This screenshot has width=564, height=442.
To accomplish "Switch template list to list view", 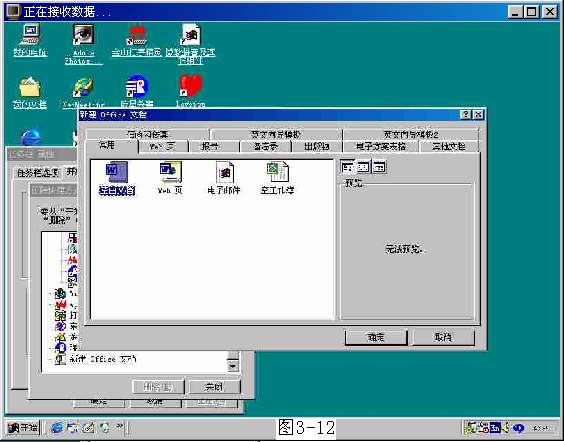I will 363,167.
